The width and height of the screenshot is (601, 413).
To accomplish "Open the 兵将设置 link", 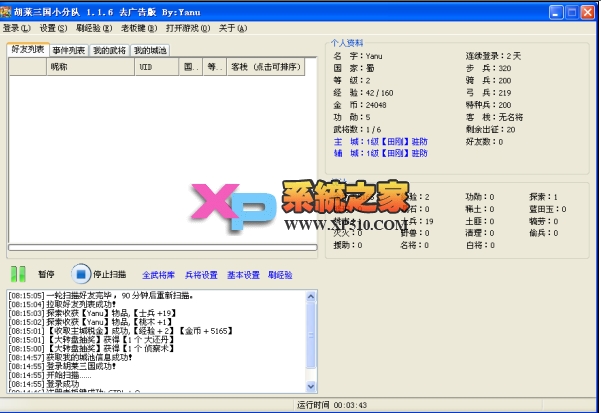I will click(201, 274).
